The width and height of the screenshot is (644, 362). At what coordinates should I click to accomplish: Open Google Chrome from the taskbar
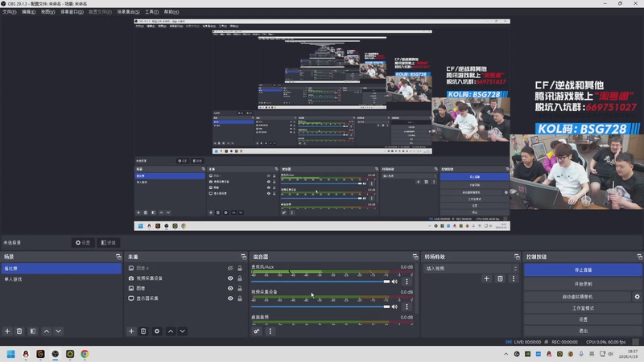[85, 354]
